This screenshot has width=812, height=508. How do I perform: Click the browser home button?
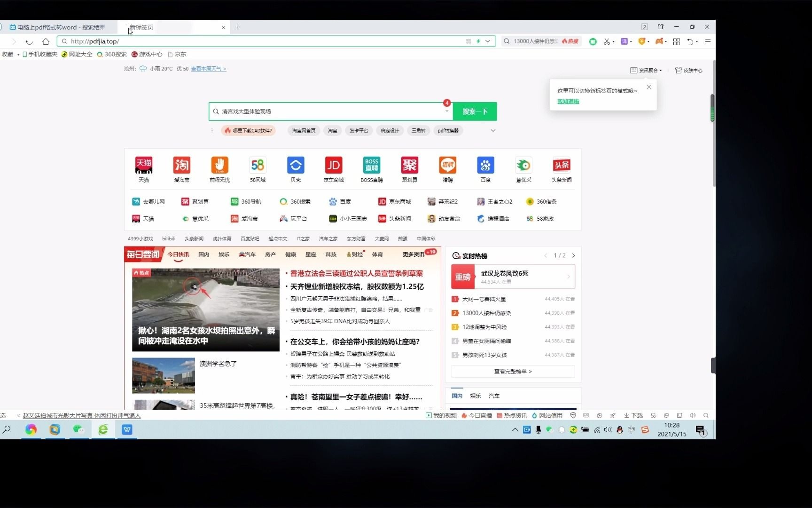46,41
